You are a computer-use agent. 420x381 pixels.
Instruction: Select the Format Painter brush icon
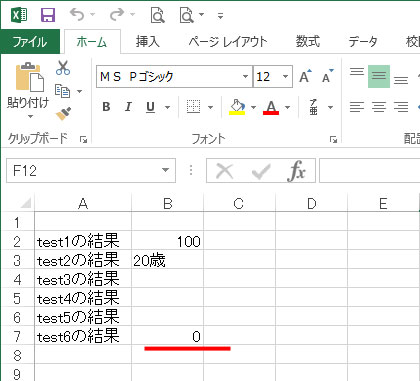point(63,114)
